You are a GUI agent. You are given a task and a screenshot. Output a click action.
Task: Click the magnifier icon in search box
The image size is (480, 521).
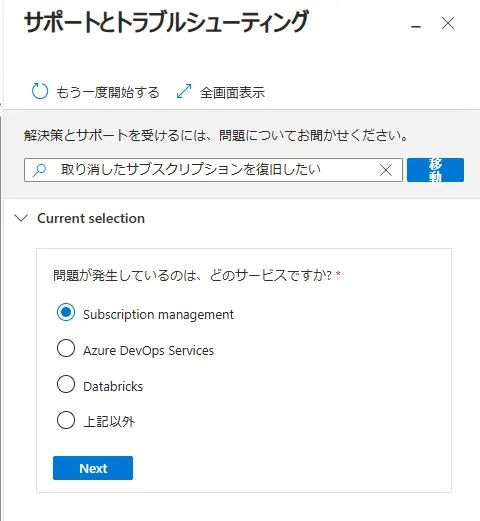pyautogui.click(x=40, y=170)
